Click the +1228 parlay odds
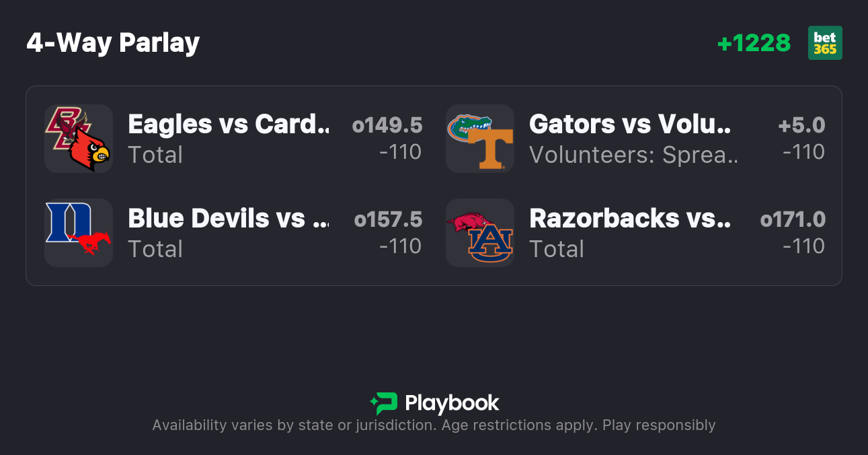The height and width of the screenshot is (455, 868). pos(754,43)
